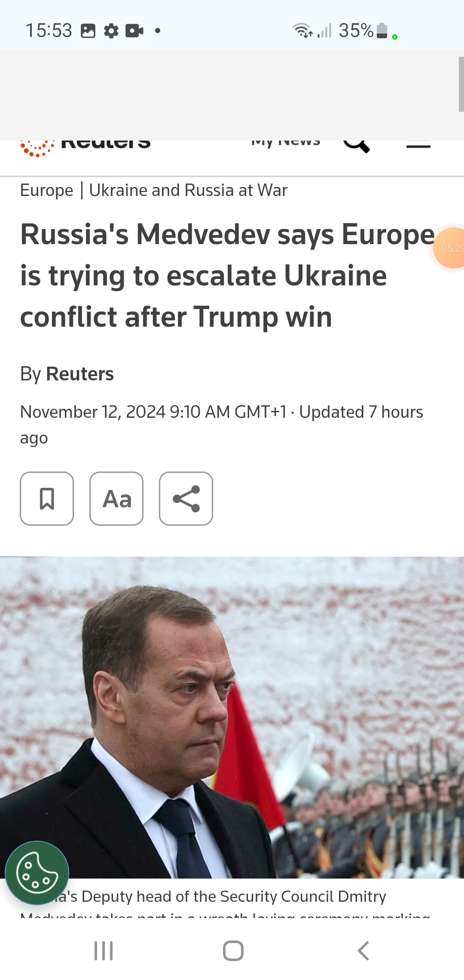This screenshot has height=980, width=464.
Task: Open the hamburger navigation menu
Action: (418, 144)
